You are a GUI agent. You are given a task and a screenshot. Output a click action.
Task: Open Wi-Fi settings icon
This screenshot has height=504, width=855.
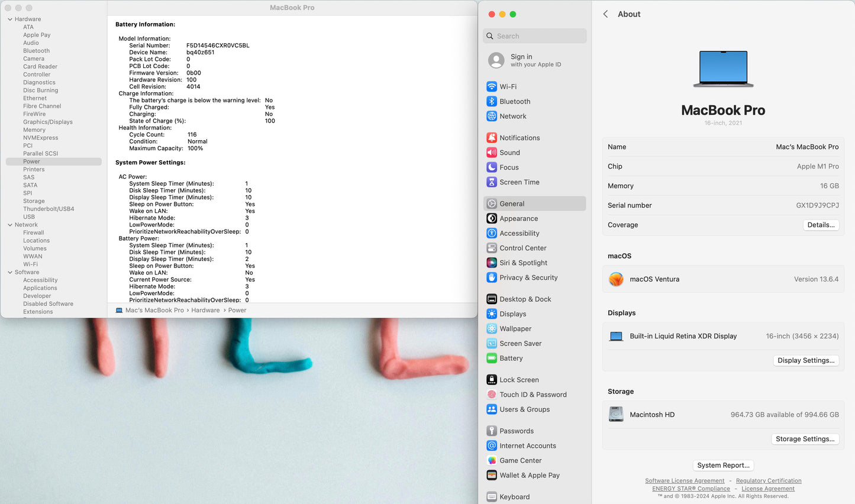click(x=492, y=86)
